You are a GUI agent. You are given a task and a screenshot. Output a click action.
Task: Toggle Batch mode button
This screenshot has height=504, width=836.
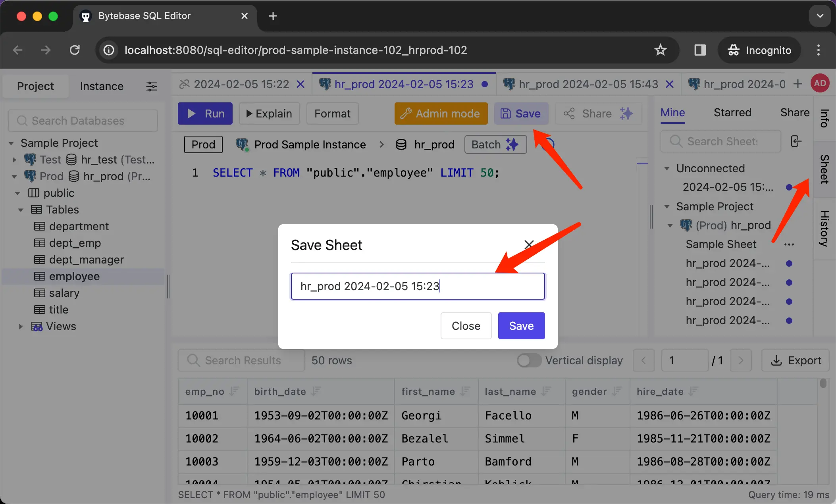495,144
